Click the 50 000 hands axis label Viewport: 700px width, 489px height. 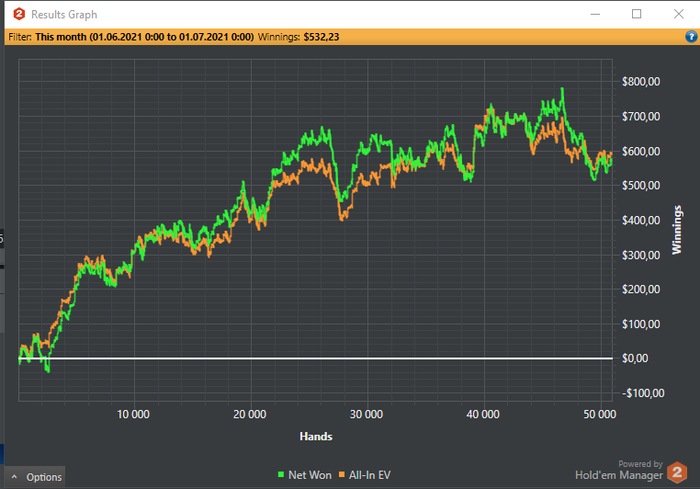click(600, 414)
